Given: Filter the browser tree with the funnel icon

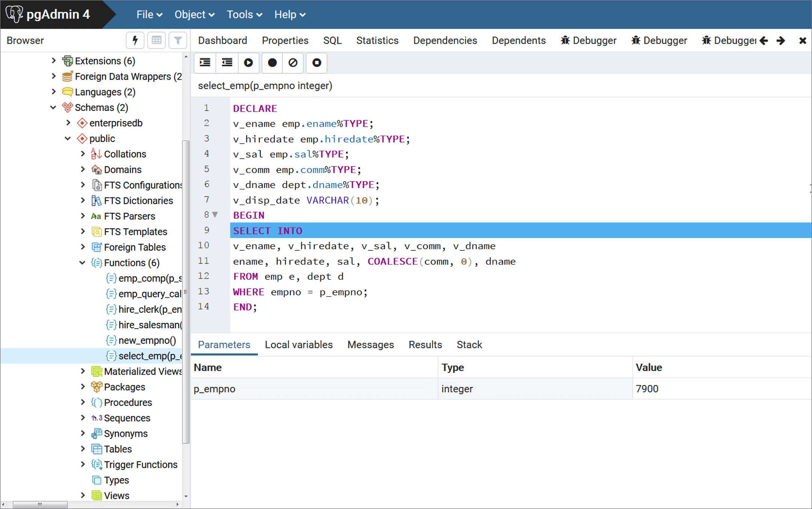Looking at the screenshot, I should pos(177,40).
